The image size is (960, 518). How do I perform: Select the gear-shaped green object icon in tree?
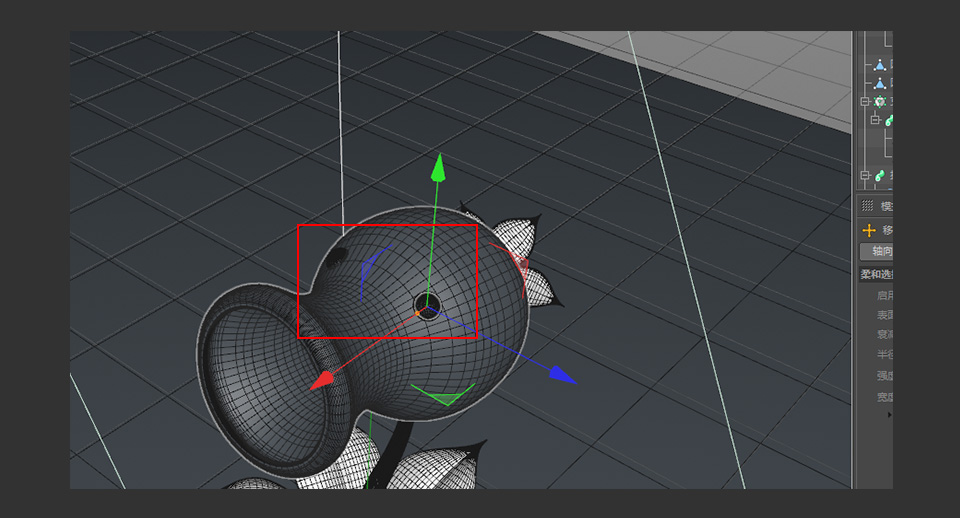[x=880, y=102]
